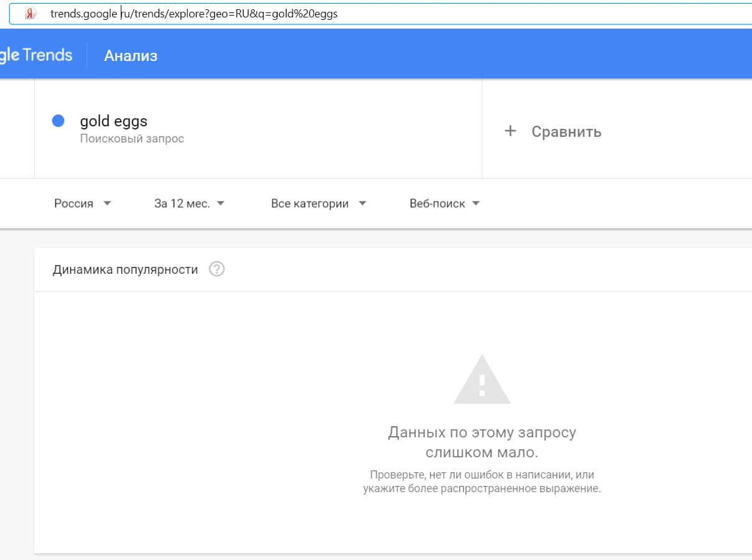Screen dimensions: 752x560
Task: Open the За 12 мес. time range dropdown
Action: point(182,203)
